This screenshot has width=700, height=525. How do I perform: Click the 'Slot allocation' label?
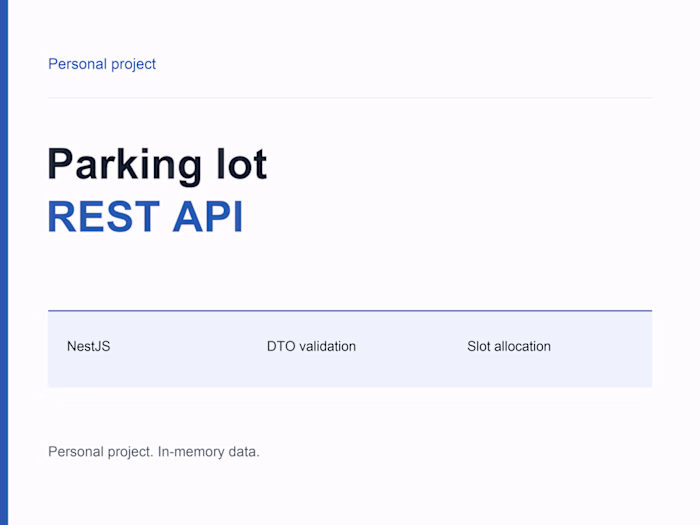[x=509, y=346]
